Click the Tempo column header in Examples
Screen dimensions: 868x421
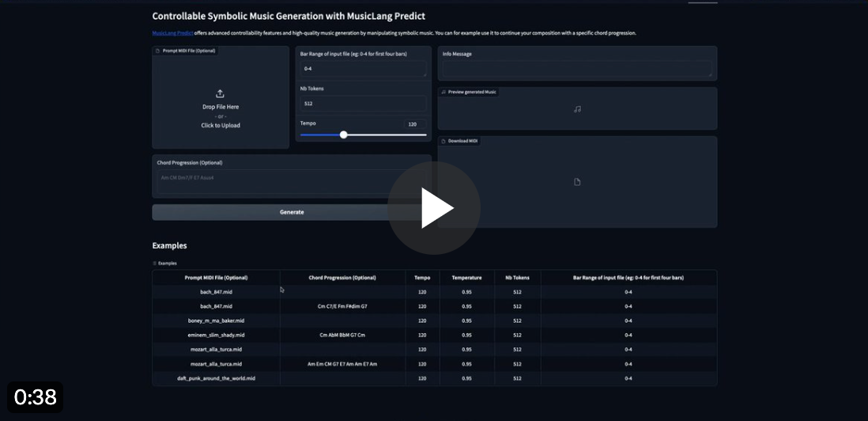click(422, 278)
